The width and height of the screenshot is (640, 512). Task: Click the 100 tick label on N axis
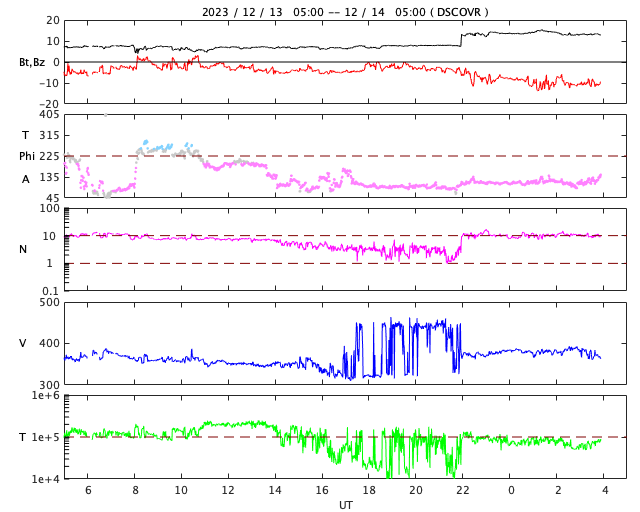49,208
